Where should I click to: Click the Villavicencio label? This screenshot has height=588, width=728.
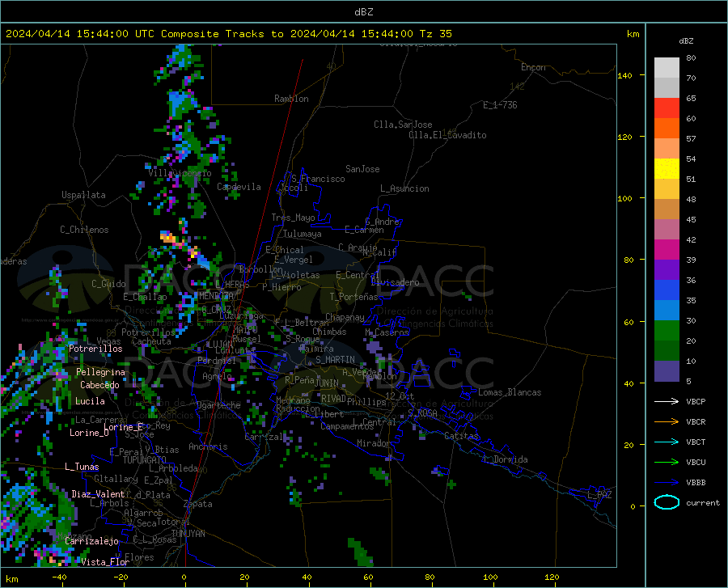pyautogui.click(x=180, y=173)
